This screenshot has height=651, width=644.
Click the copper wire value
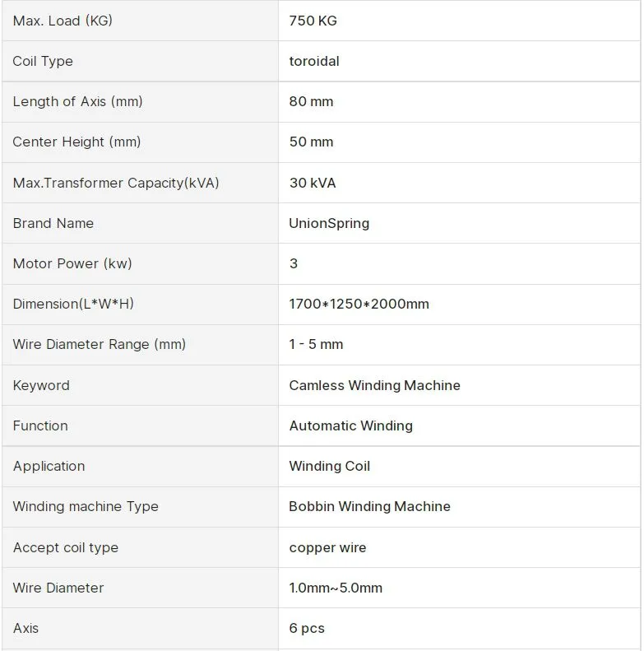328,547
